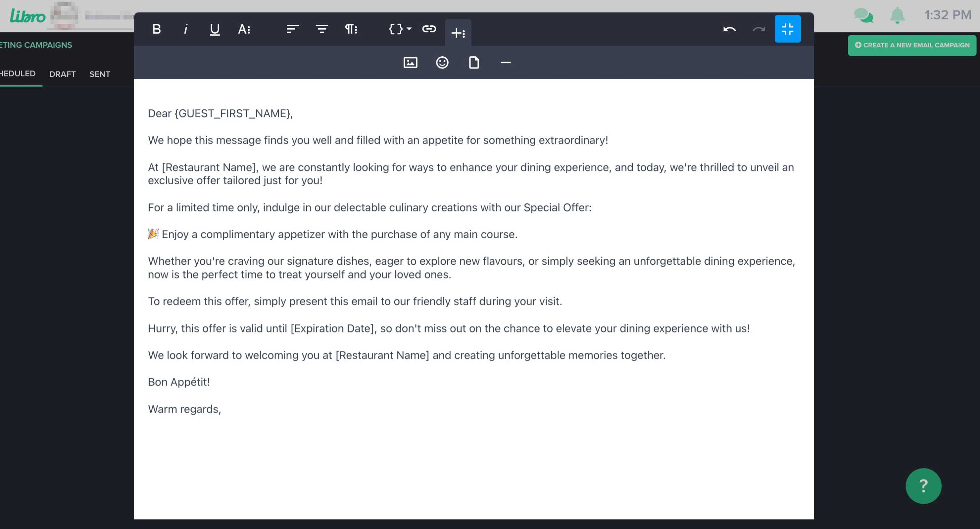Exit fullscreen editor mode
The width and height of the screenshot is (980, 529).
pos(787,29)
